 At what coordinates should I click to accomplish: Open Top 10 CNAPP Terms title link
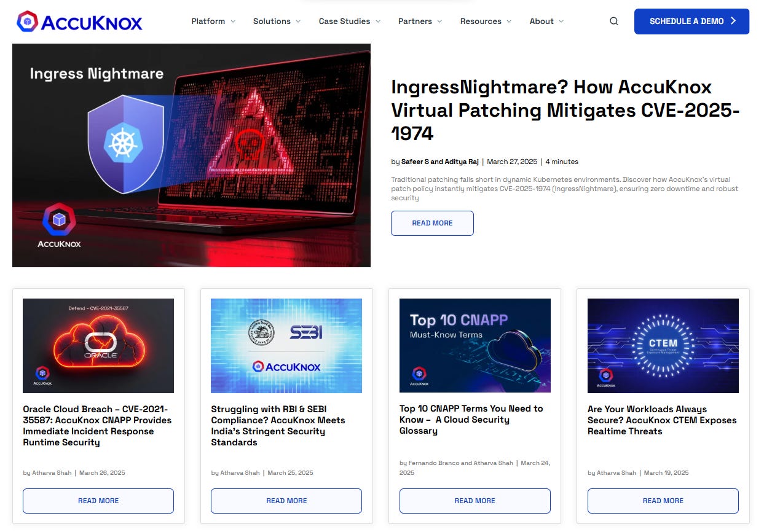471,420
